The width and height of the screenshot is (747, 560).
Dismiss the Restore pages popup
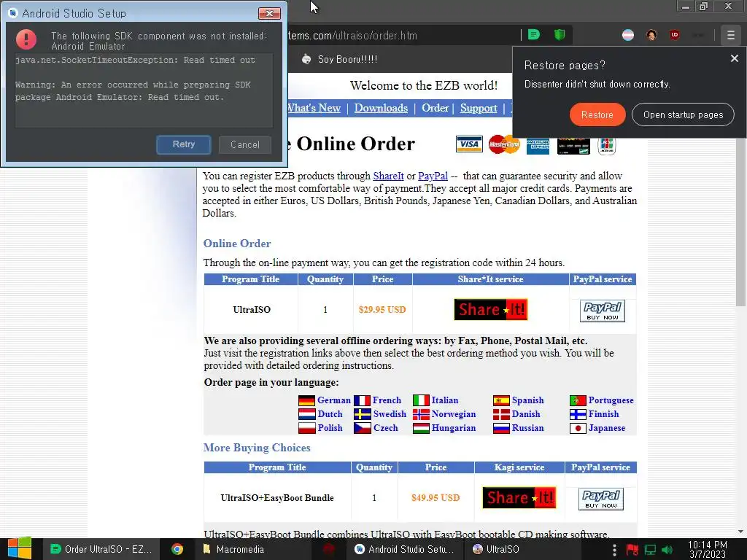point(734,58)
